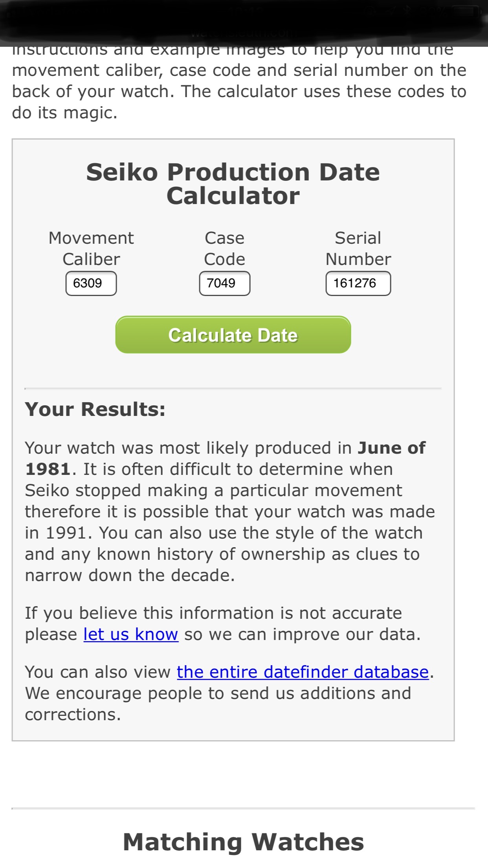Viewport: 488px width, 868px height.
Task: Tap the 'Case Code' label
Action: [224, 248]
